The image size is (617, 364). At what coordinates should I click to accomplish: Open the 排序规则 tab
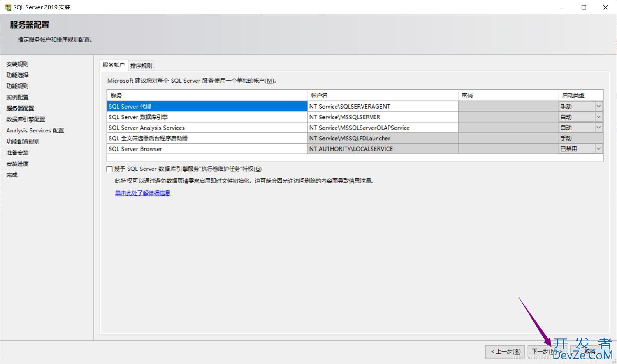(x=141, y=66)
